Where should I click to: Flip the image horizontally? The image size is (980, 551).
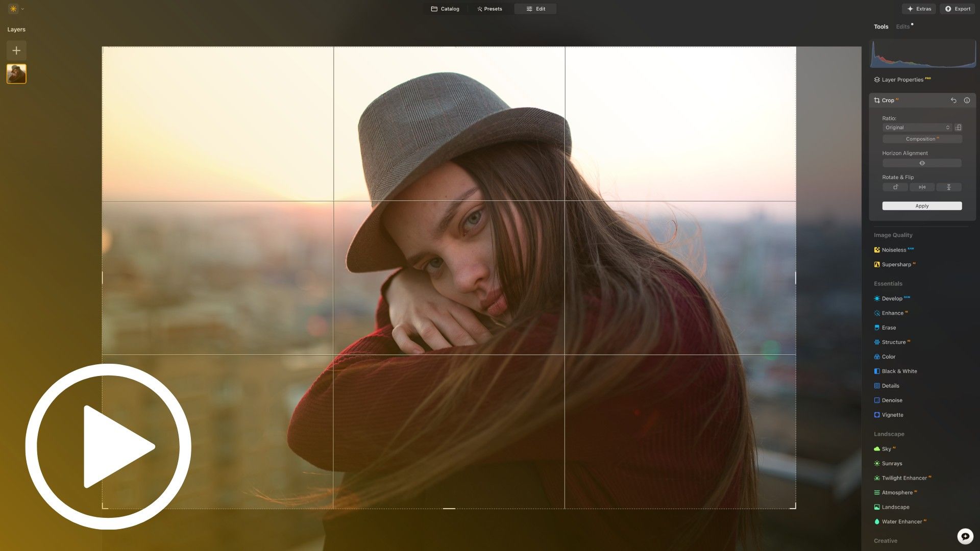click(x=922, y=187)
